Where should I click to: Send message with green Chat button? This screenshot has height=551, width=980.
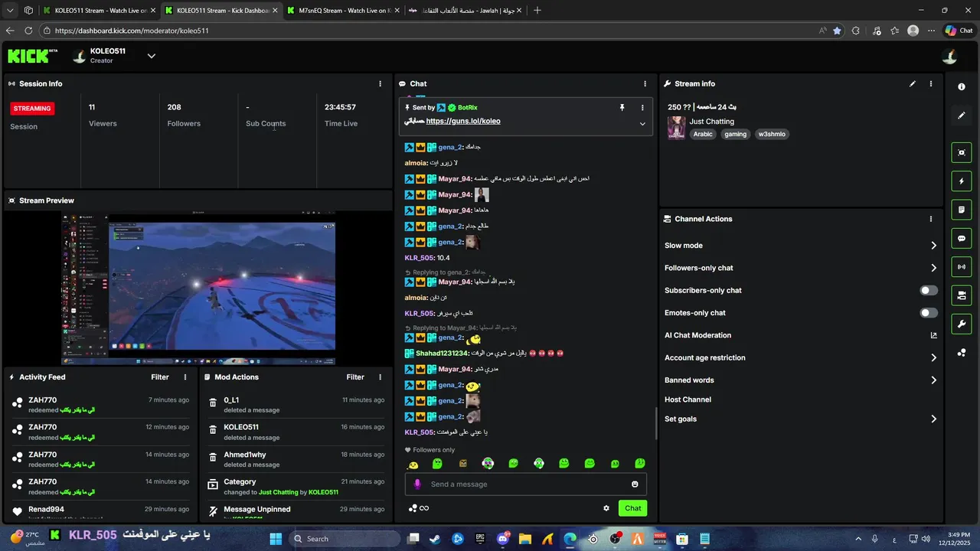tap(633, 508)
